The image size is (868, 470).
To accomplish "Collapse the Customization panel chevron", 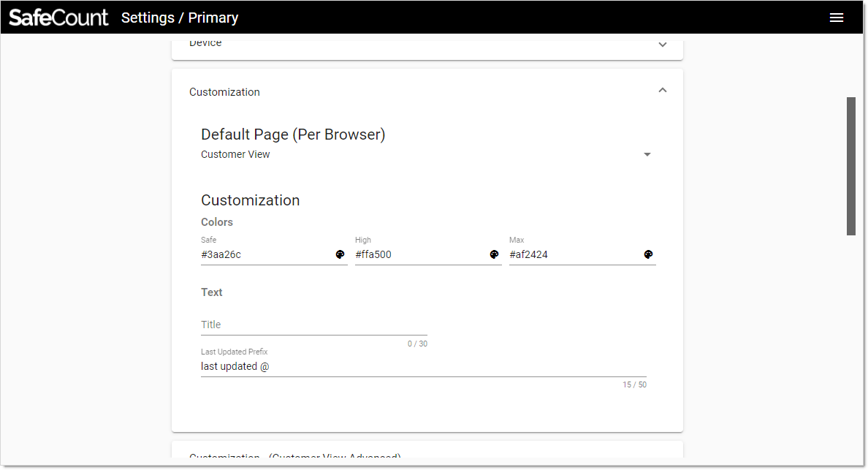I will (x=663, y=90).
